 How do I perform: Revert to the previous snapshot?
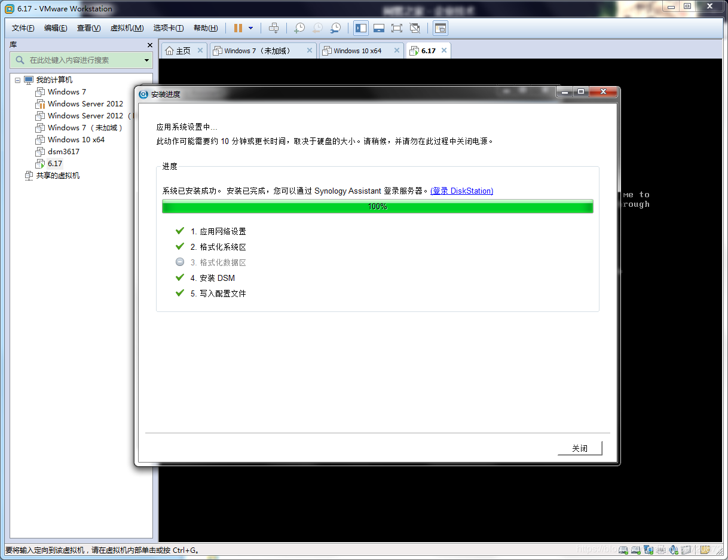[x=317, y=28]
